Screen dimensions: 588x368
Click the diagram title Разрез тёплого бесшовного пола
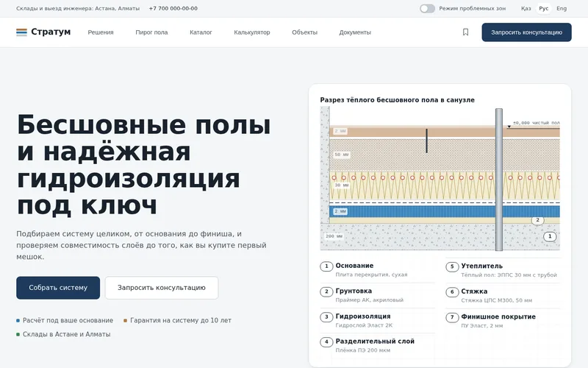point(397,100)
